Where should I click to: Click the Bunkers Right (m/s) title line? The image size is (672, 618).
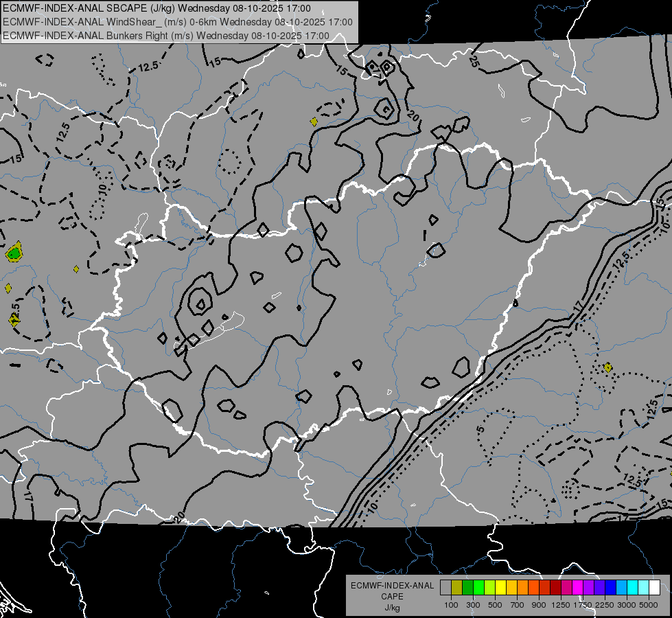[166, 36]
